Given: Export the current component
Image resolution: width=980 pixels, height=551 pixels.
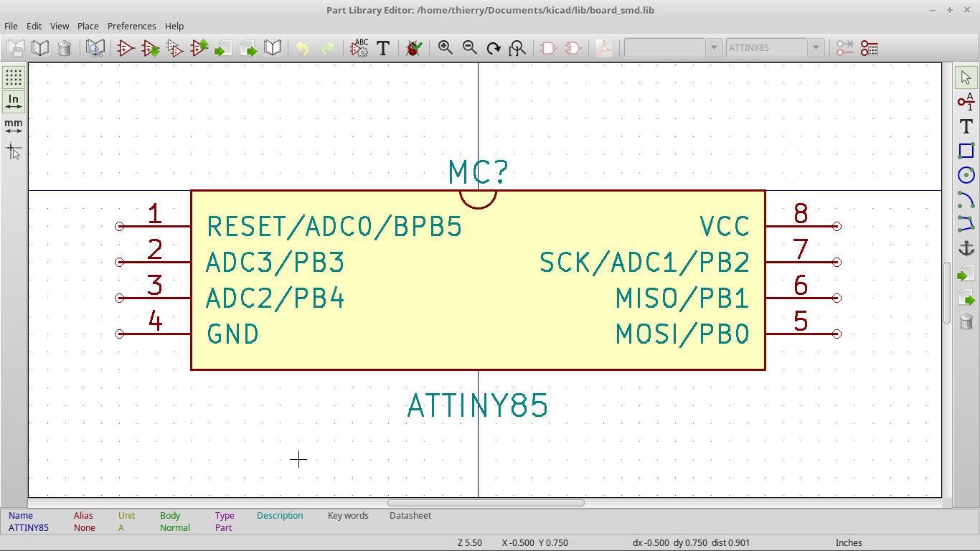Looking at the screenshot, I should click(x=248, y=48).
